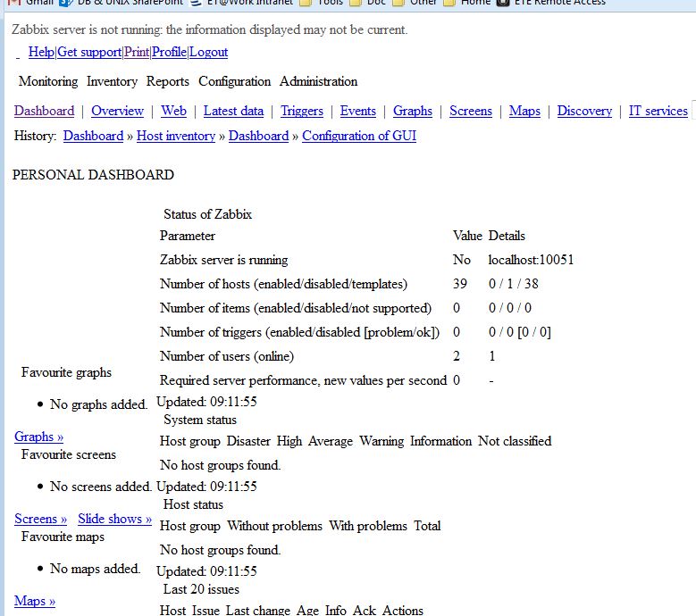Click the With problems column header
The height and width of the screenshot is (616, 696).
pos(368,526)
